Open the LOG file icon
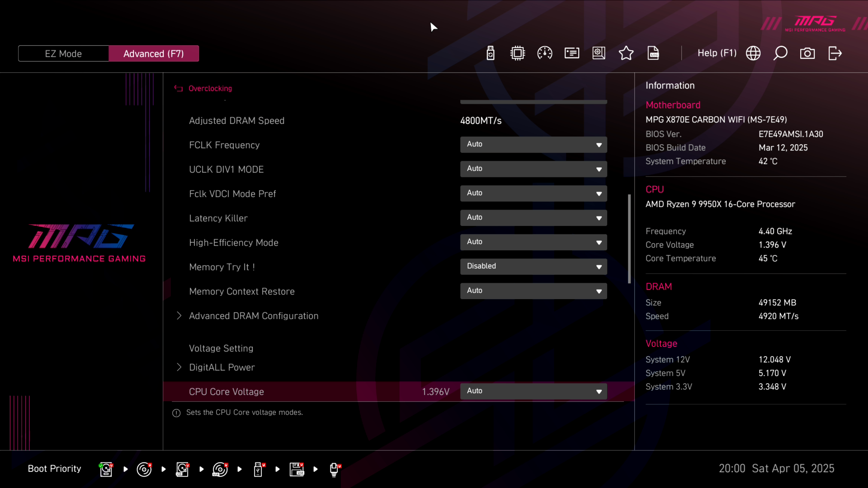The width and height of the screenshot is (868, 488). click(653, 53)
